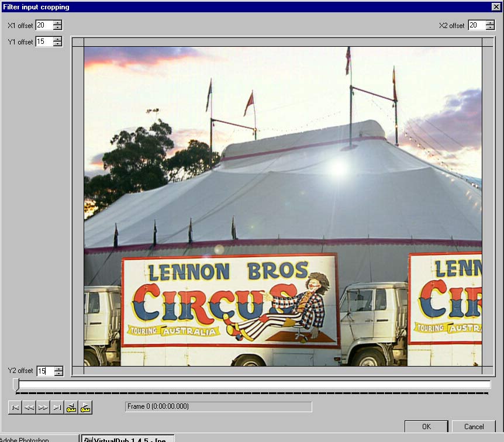Focus the Y1 offset input field
Screen dimensions: 504x442
click(44, 42)
